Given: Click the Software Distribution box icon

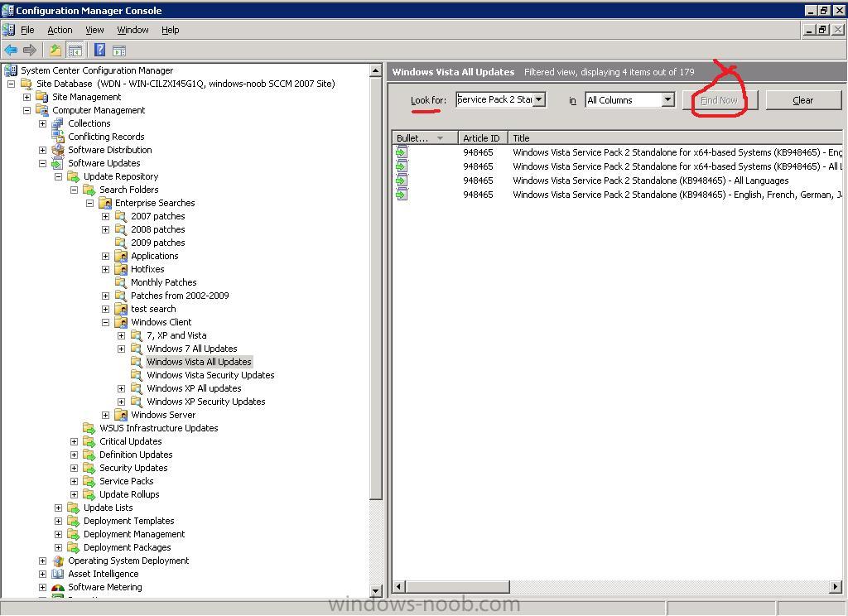Looking at the screenshot, I should [x=57, y=150].
